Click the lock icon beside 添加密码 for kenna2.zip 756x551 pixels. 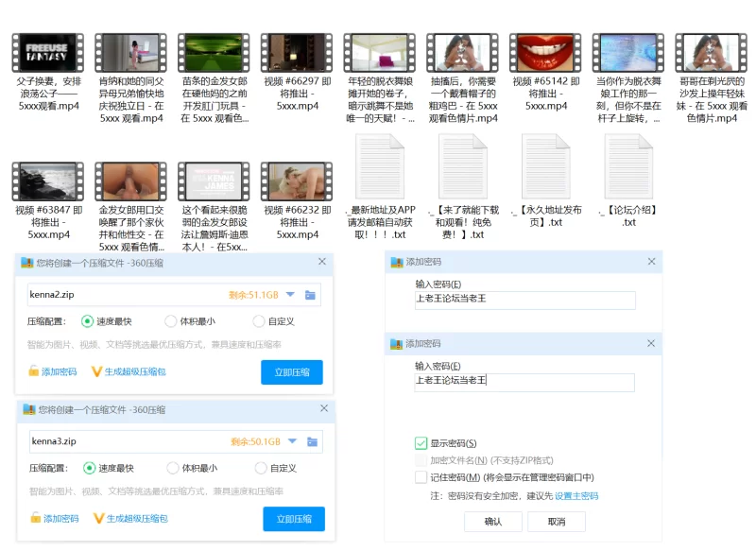34,372
